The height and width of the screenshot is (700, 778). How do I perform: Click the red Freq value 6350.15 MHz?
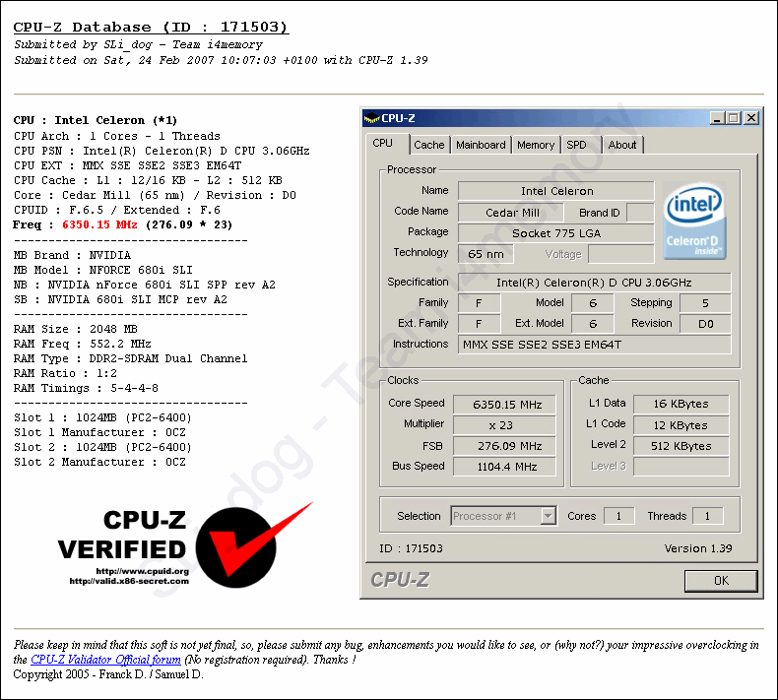(99, 224)
